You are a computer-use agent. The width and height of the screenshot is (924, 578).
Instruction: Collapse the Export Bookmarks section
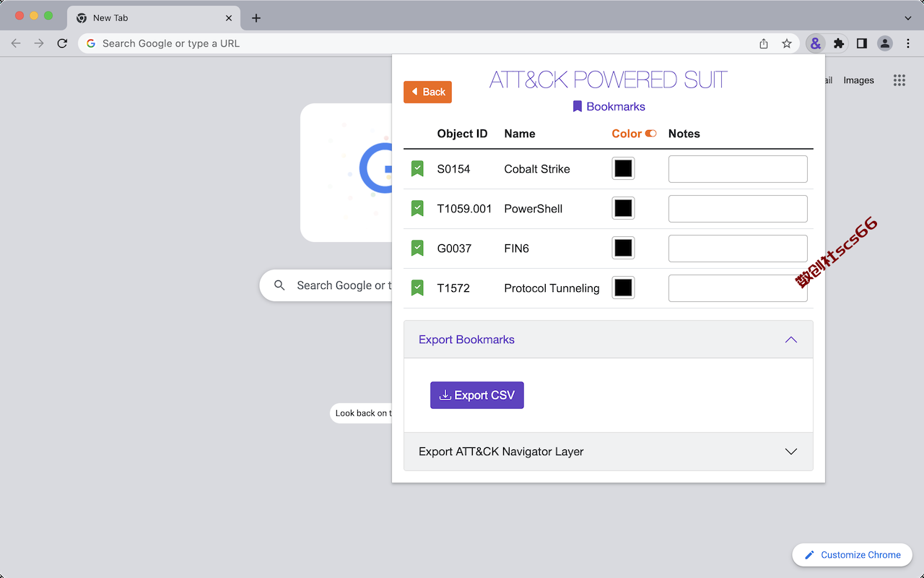(609, 340)
